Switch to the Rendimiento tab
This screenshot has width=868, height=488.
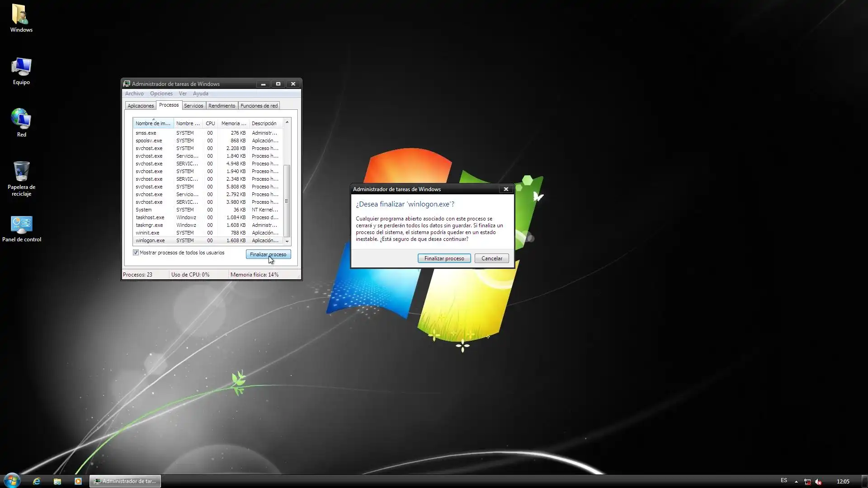[222, 106]
